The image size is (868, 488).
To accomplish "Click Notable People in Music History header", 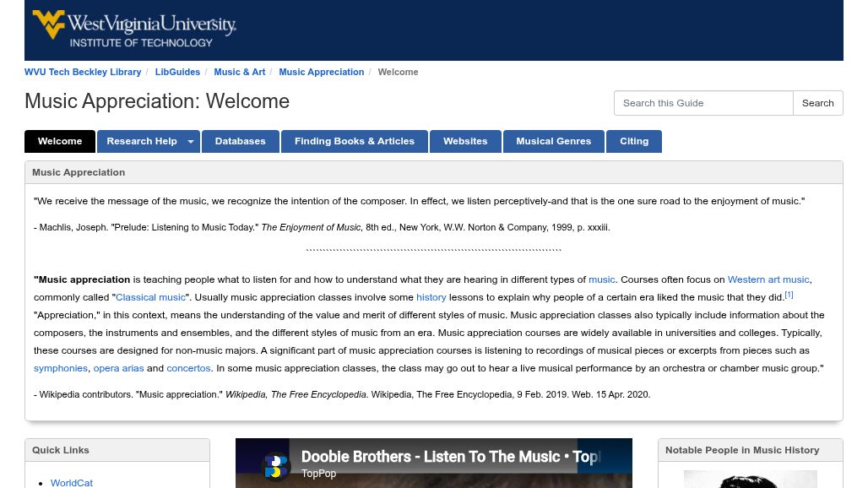I will point(750,450).
